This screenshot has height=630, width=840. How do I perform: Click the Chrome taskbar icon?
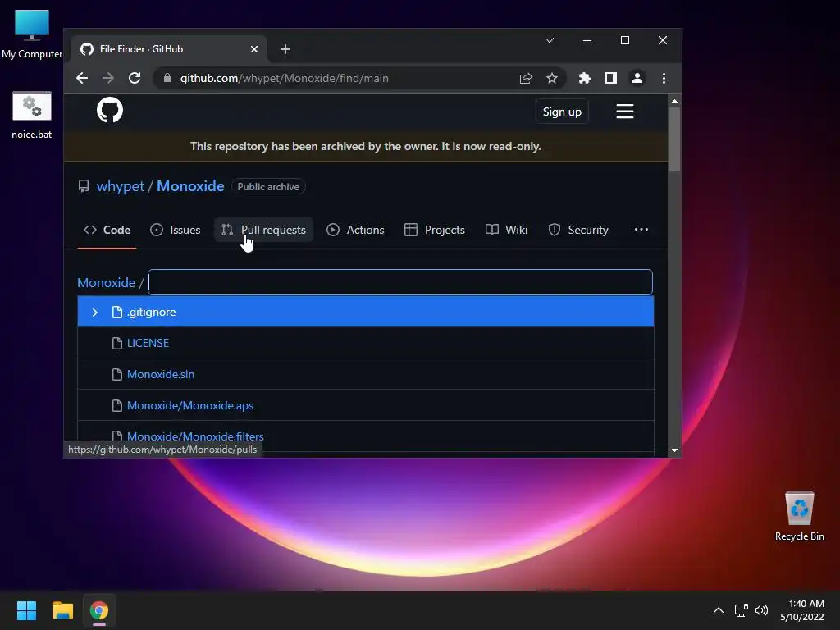coord(99,610)
